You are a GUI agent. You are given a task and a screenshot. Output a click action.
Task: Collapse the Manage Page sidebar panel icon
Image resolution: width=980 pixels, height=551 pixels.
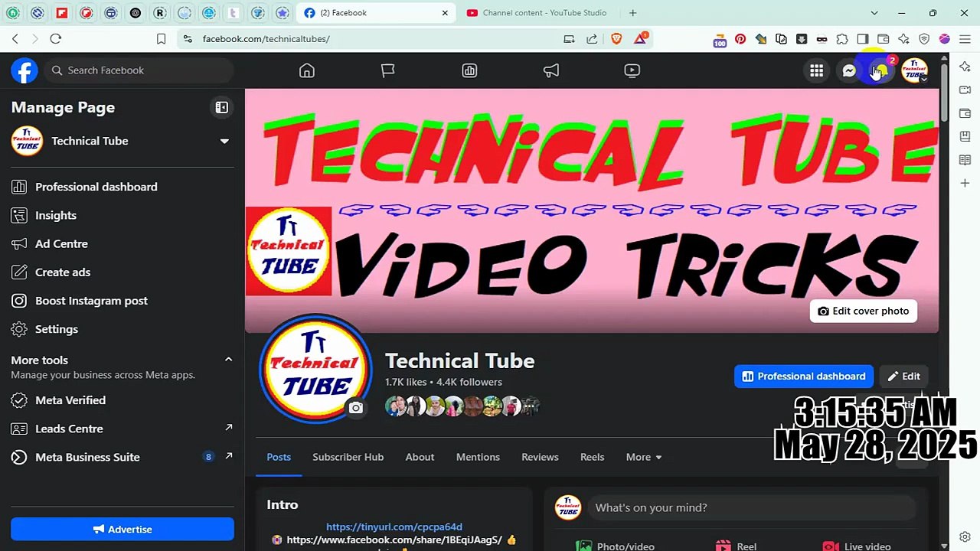221,108
